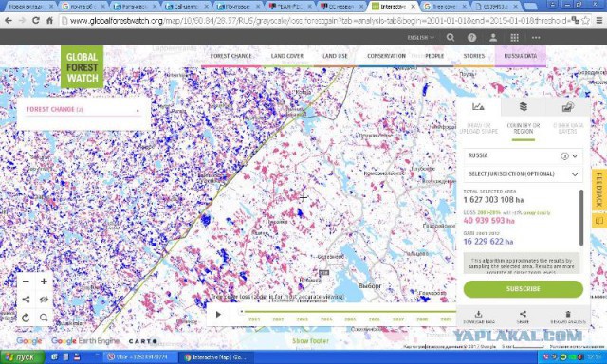Toggle map layers visibility eye icon
Image resolution: width=607 pixels, height=364 pixels.
coord(44,300)
